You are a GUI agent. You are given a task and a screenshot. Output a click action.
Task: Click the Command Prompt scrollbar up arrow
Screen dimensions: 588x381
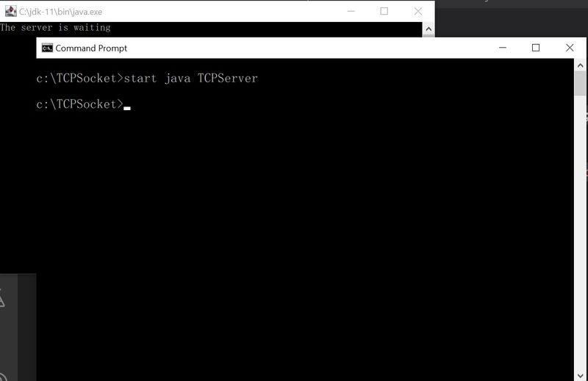[581, 65]
